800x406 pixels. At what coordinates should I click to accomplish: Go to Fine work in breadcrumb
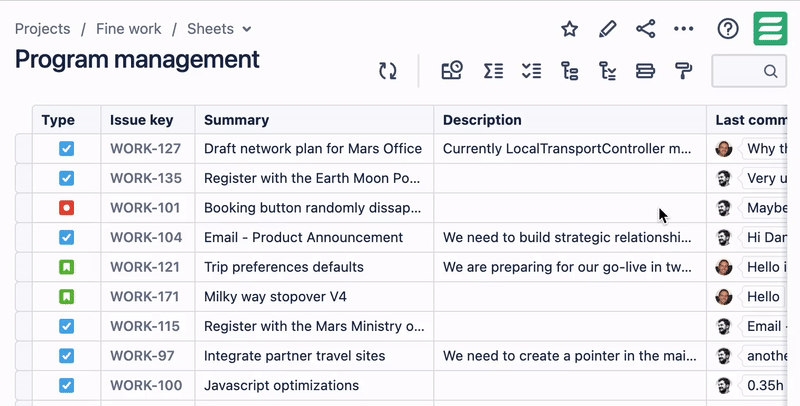point(129,29)
